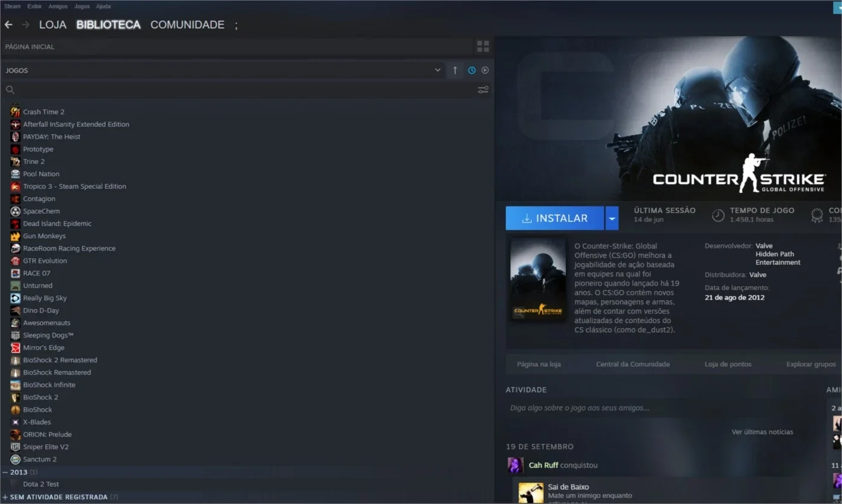This screenshot has height=504, width=842.
Task: Click the PÁGINA INICIAL bar
Action: click(238, 46)
